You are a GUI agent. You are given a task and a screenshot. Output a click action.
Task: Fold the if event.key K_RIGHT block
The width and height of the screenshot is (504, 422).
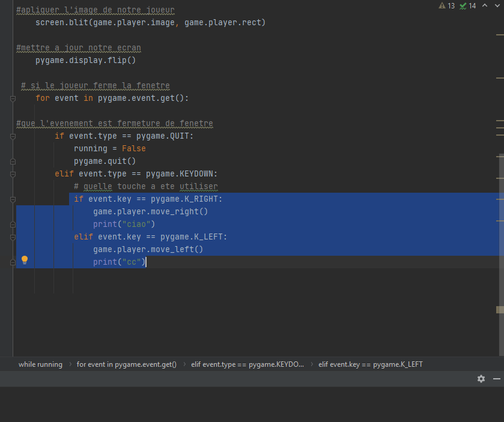tap(12, 199)
